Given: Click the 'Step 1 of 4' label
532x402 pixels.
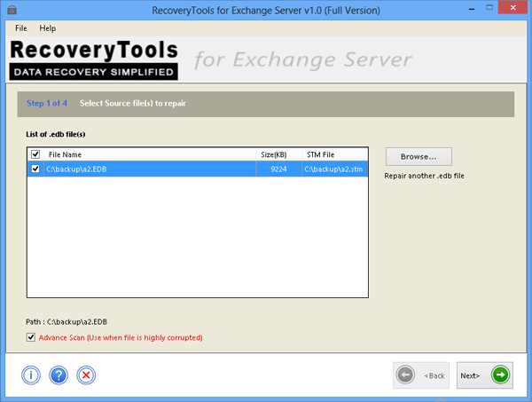Looking at the screenshot, I should pyautogui.click(x=47, y=103).
